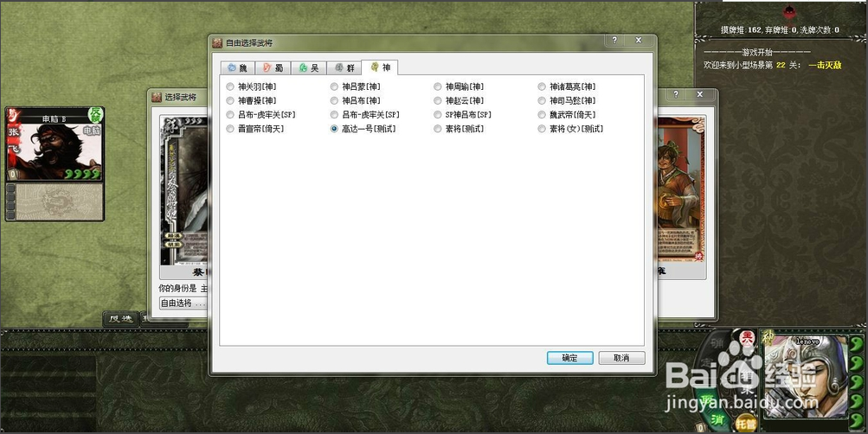
Task: Click hand card count 0 on 电脑B
Action: click(x=11, y=175)
